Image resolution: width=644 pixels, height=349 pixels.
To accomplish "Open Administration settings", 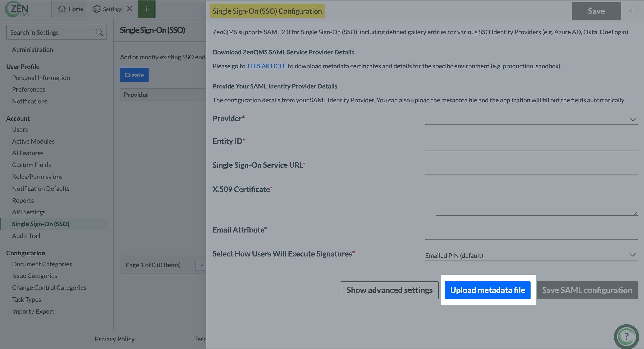I will (x=32, y=50).
